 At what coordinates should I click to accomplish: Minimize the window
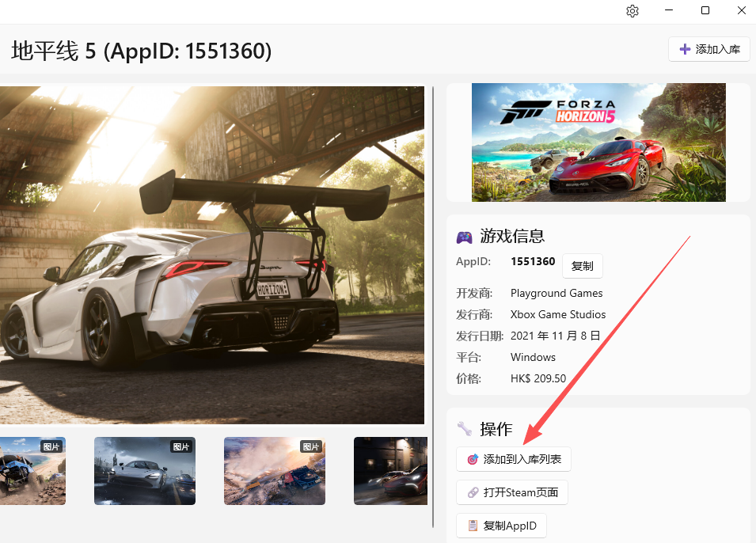click(x=669, y=10)
